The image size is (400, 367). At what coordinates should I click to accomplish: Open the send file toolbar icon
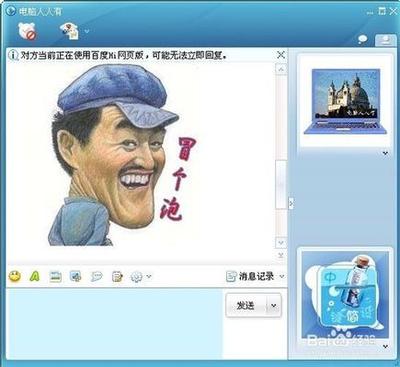70,31
